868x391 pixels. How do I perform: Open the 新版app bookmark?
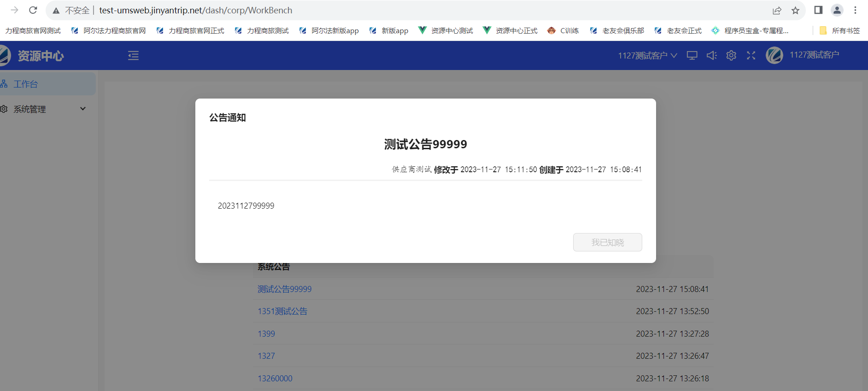[389, 31]
